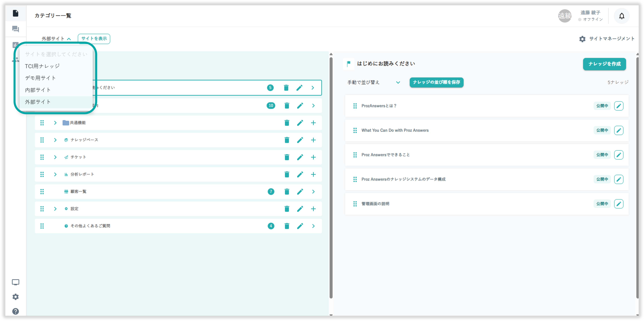Open the notifications bell
This screenshot has height=321, width=644.
point(622,16)
